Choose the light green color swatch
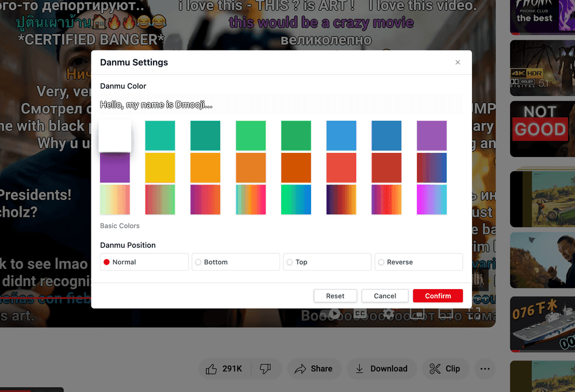Image resolution: width=575 pixels, height=392 pixels. click(251, 136)
